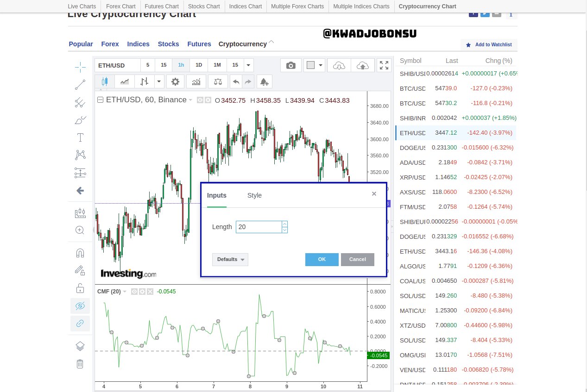Click OK in the indicator dialog
The image size is (587, 392).
(322, 260)
